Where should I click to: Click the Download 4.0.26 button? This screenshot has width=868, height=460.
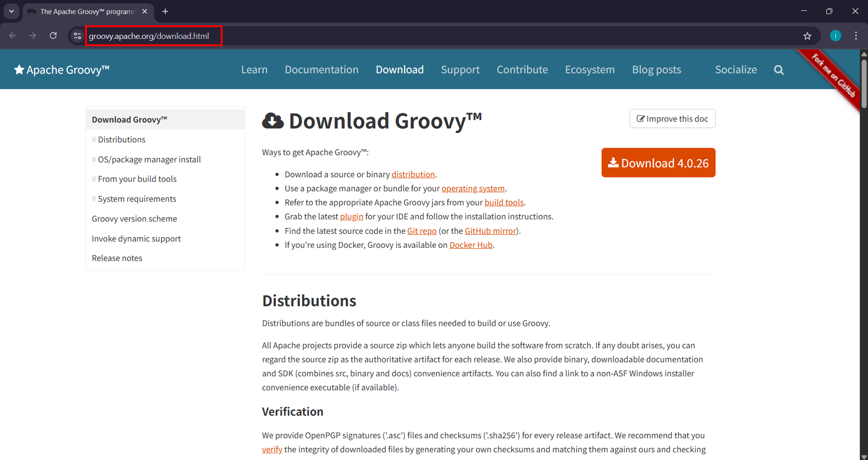pyautogui.click(x=659, y=163)
